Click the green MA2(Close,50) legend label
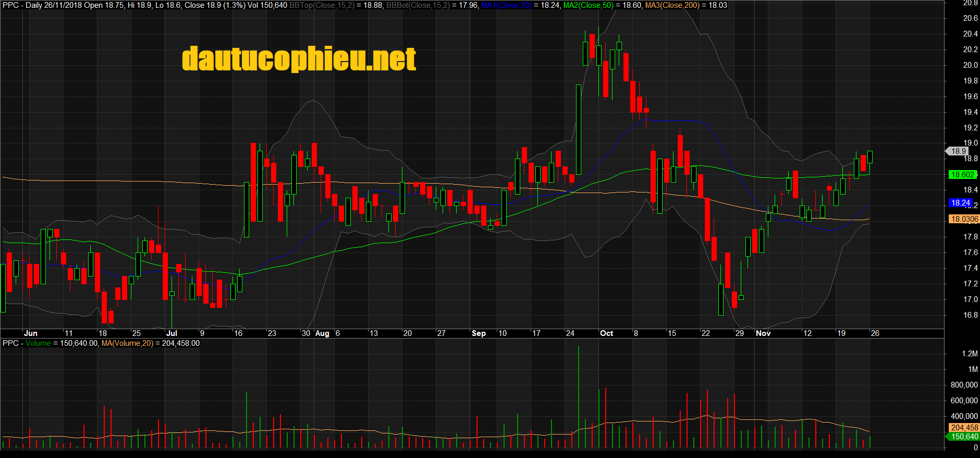Viewport: 980px width, 458px height. click(588, 5)
